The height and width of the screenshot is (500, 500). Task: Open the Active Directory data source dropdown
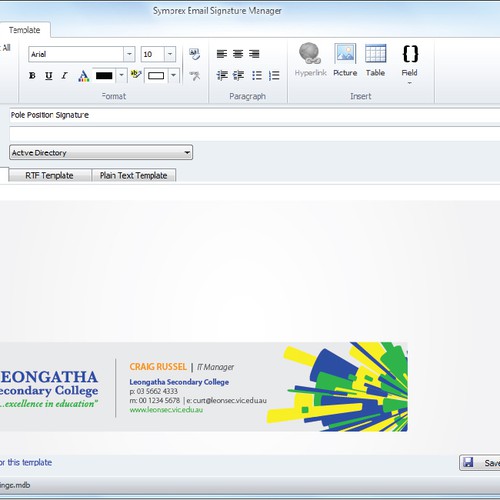pyautogui.click(x=101, y=152)
